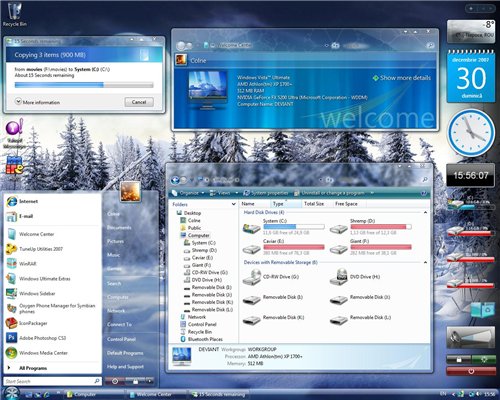The width and height of the screenshot is (500, 400).
Task: Open the Views dropdown arrow
Action: pyautogui.click(x=237, y=193)
